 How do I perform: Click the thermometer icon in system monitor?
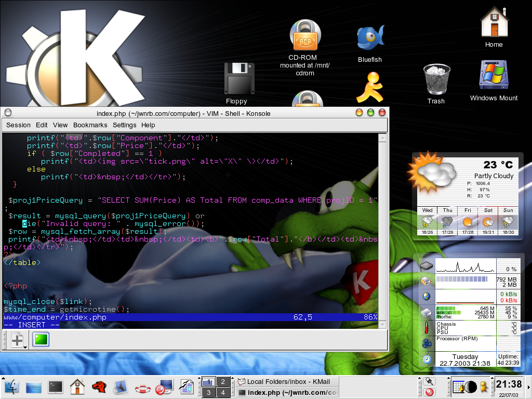[427, 328]
